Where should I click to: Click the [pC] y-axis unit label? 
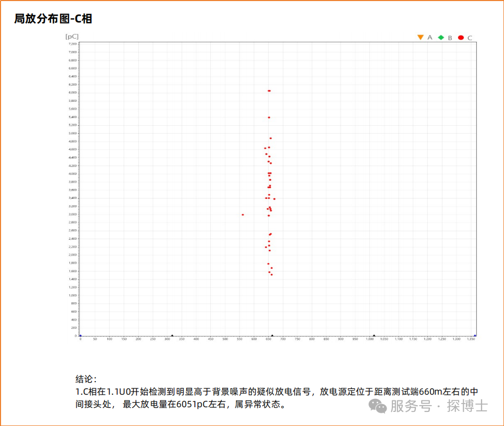pyautogui.click(x=72, y=37)
